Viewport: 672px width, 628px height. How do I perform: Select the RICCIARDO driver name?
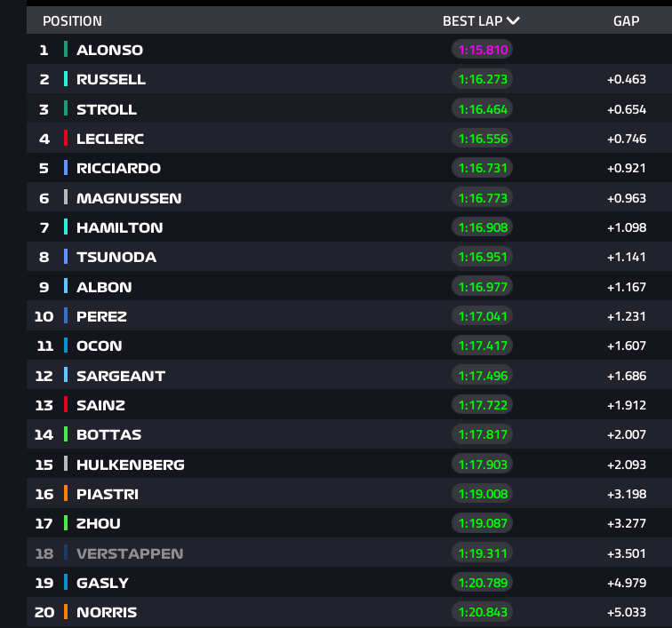[118, 168]
